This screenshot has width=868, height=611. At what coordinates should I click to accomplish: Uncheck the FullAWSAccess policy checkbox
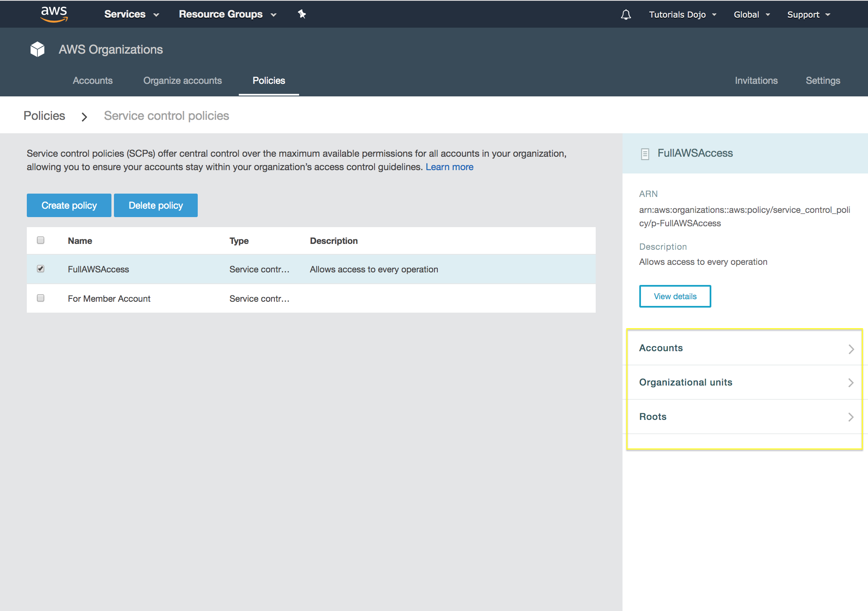coord(41,269)
